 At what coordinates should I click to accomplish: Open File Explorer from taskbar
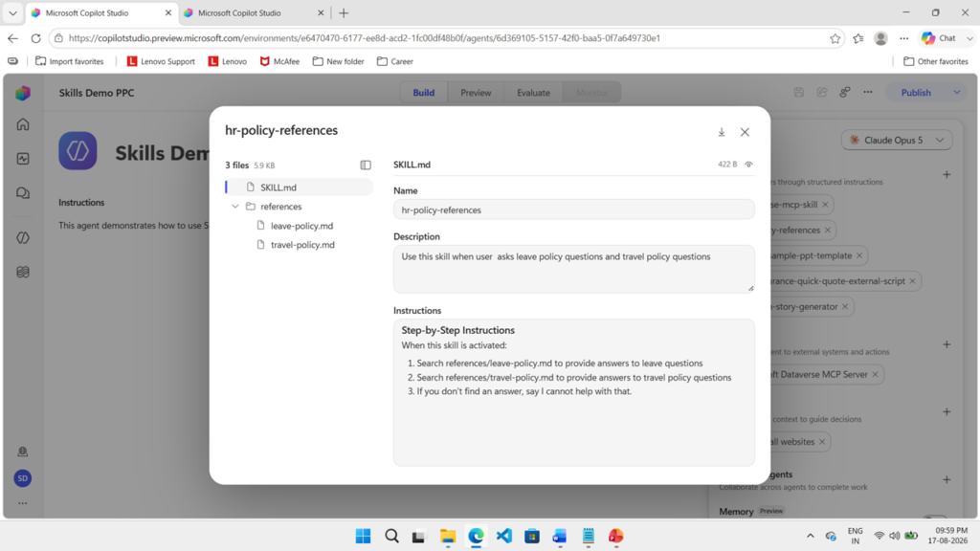[x=448, y=536]
